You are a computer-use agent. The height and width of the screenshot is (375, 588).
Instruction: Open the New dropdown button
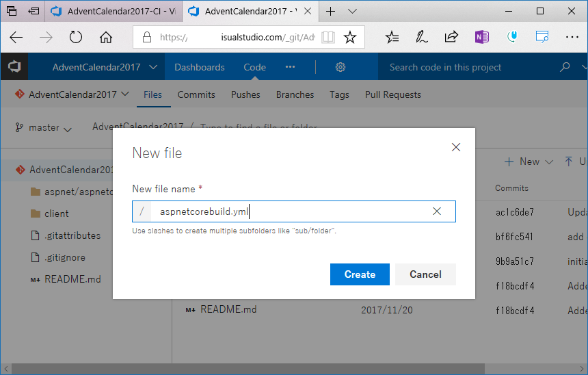pos(529,161)
